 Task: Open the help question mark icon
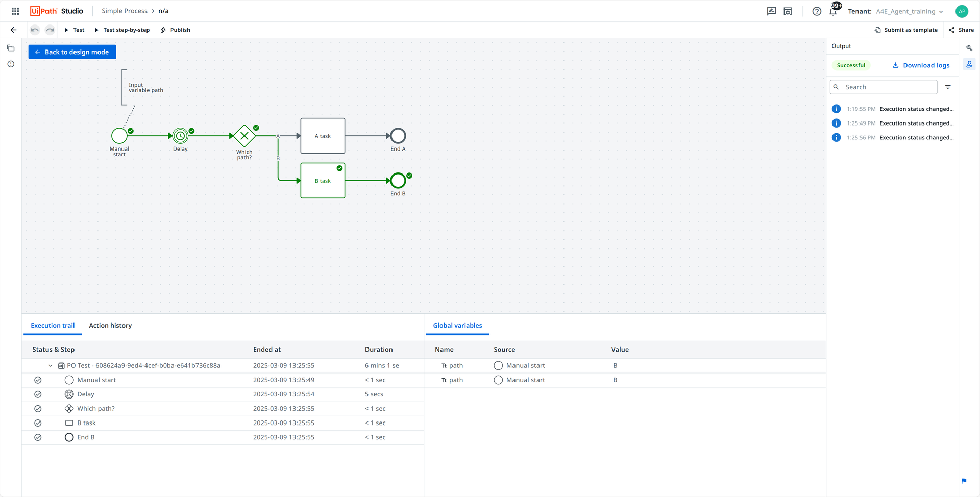pyautogui.click(x=817, y=11)
